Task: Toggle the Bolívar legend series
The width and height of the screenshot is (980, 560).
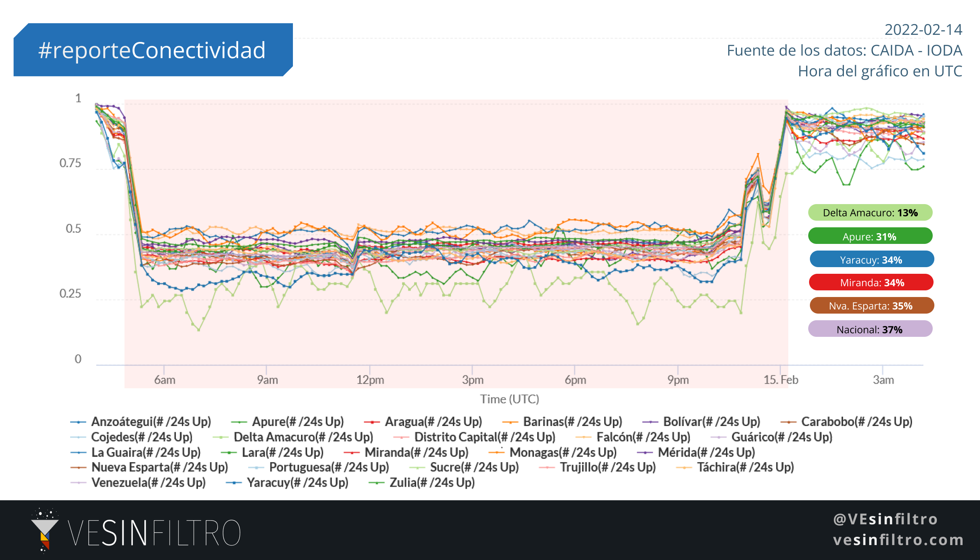Action: pyautogui.click(x=701, y=421)
